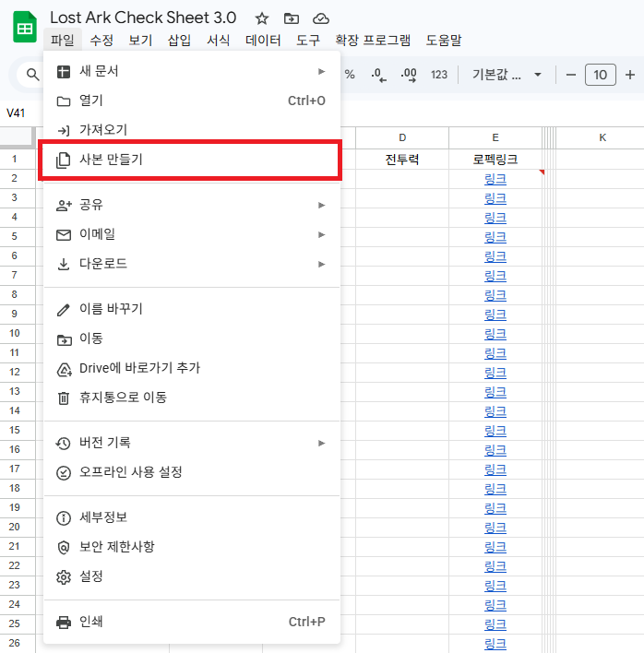Viewport: 644px width, 653px height.
Task: Open 설정 from the file menu
Action: coord(192,576)
